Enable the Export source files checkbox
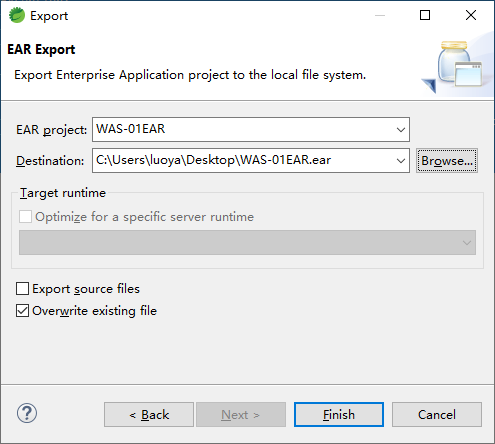495x444 pixels. [x=23, y=289]
